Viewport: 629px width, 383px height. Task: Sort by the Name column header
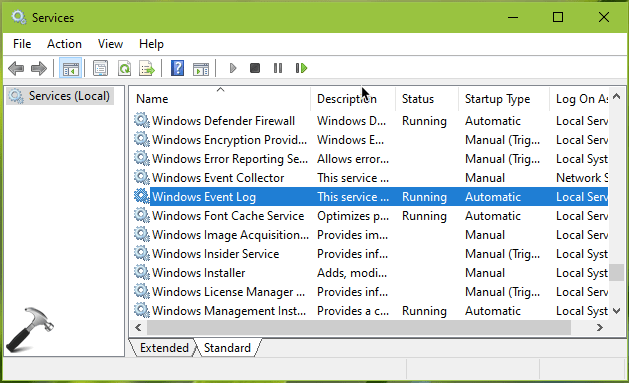pos(220,99)
